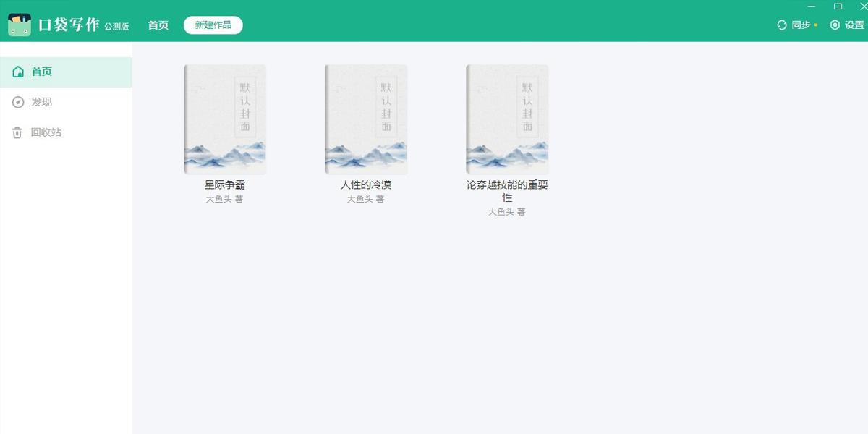868x434 pixels.
Task: Click the 发现 compass icon
Action: pos(17,102)
